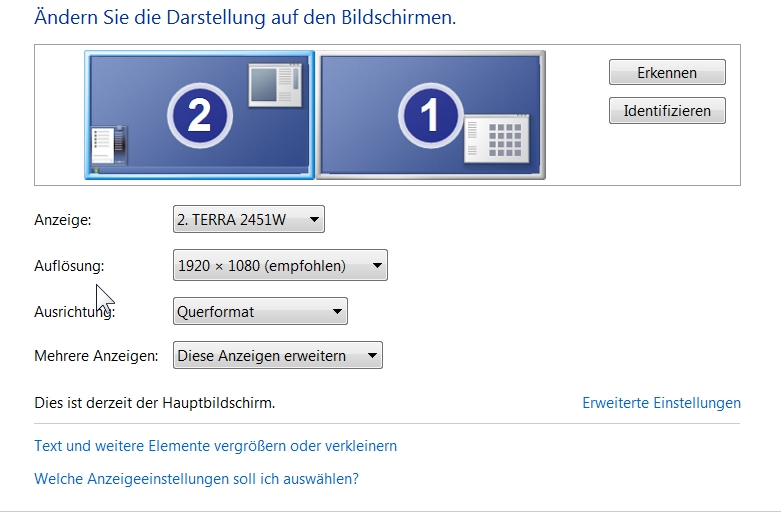This screenshot has height=515, width=781.
Task: Open the Ausrichtung dropdown showing Querformat
Action: (260, 311)
